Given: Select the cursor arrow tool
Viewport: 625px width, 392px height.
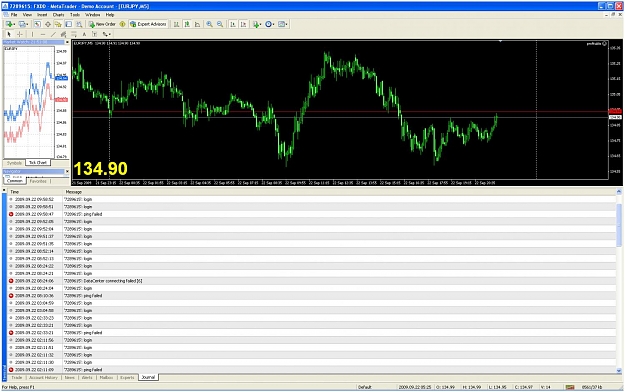Looking at the screenshot, I should pos(9,34).
